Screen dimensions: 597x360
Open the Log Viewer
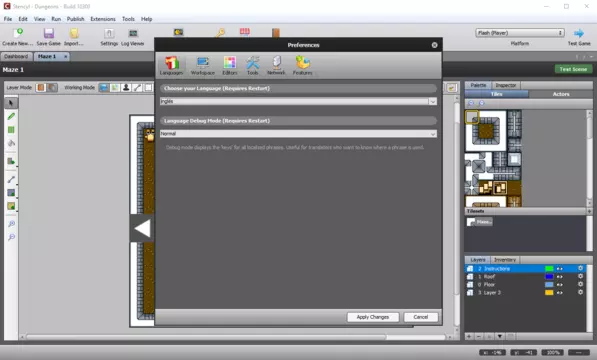click(132, 37)
